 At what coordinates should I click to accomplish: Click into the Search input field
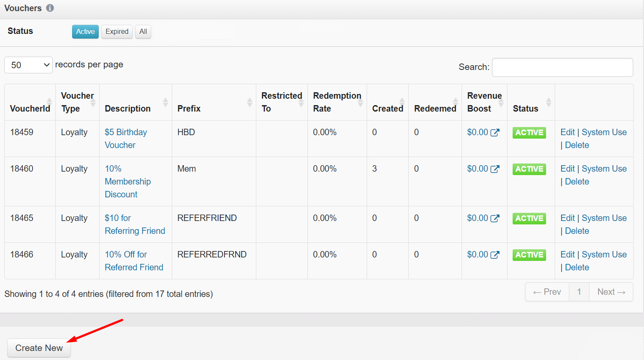coord(562,67)
